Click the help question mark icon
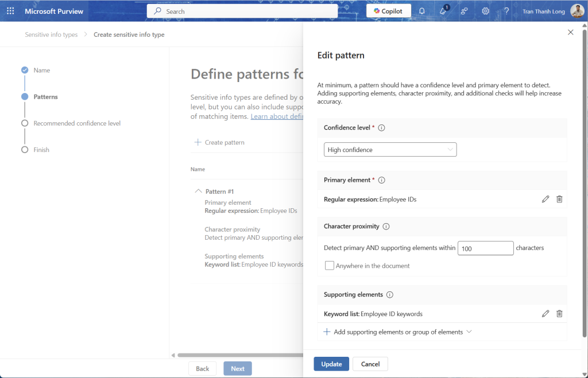 506,11
